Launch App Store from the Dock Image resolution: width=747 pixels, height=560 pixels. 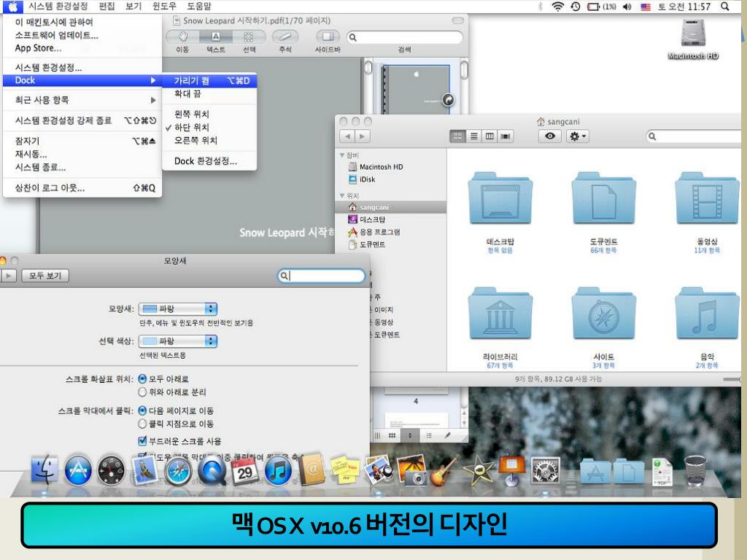pyautogui.click(x=77, y=470)
